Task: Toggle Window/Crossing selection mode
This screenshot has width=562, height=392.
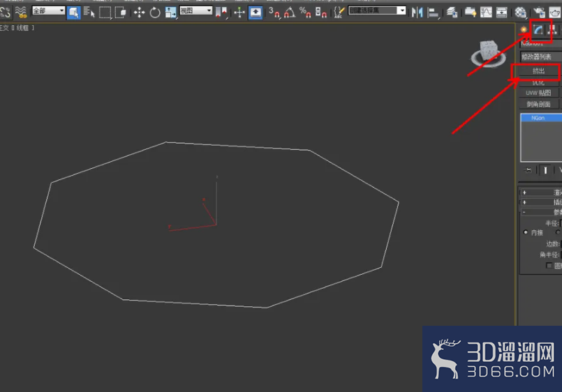Action: pyautogui.click(x=121, y=13)
